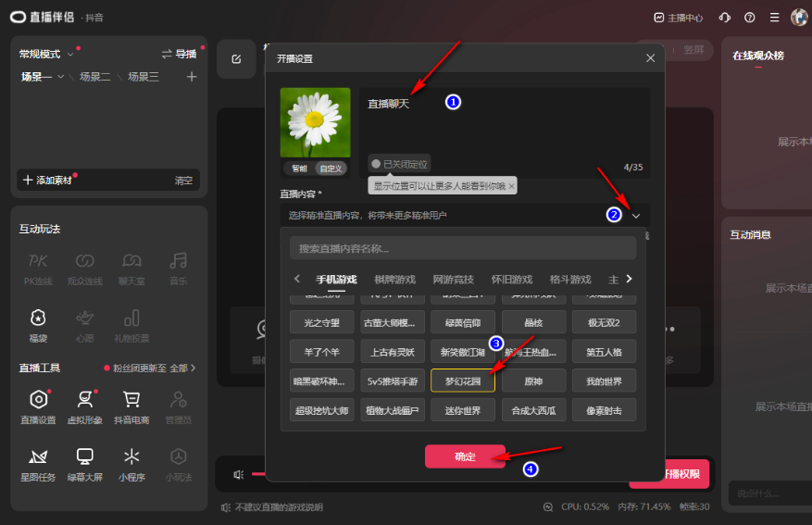Switch to 棋牌游戏 category tab
Viewport: 812px width, 525px height.
(394, 280)
